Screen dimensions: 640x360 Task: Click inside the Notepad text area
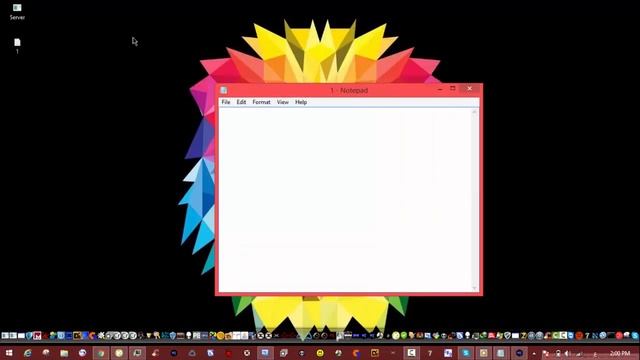coord(345,200)
